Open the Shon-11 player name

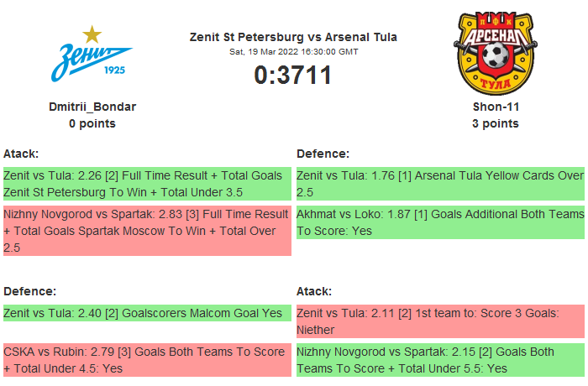tap(496, 107)
